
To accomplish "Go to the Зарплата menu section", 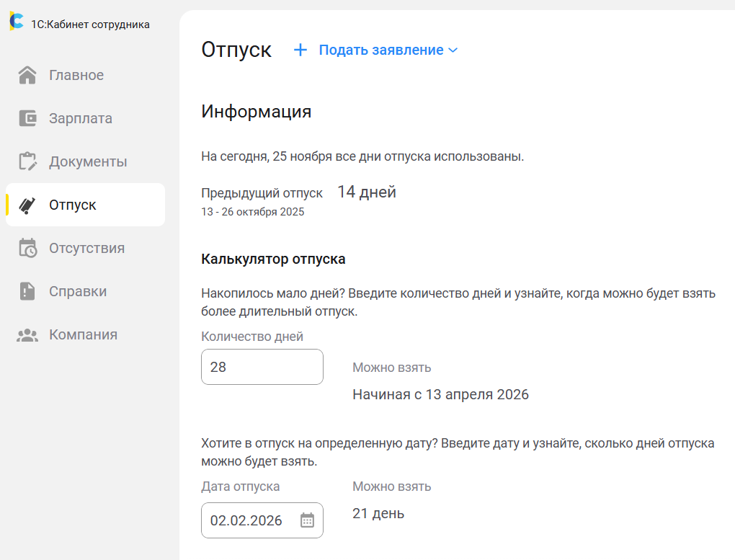I will (81, 118).
